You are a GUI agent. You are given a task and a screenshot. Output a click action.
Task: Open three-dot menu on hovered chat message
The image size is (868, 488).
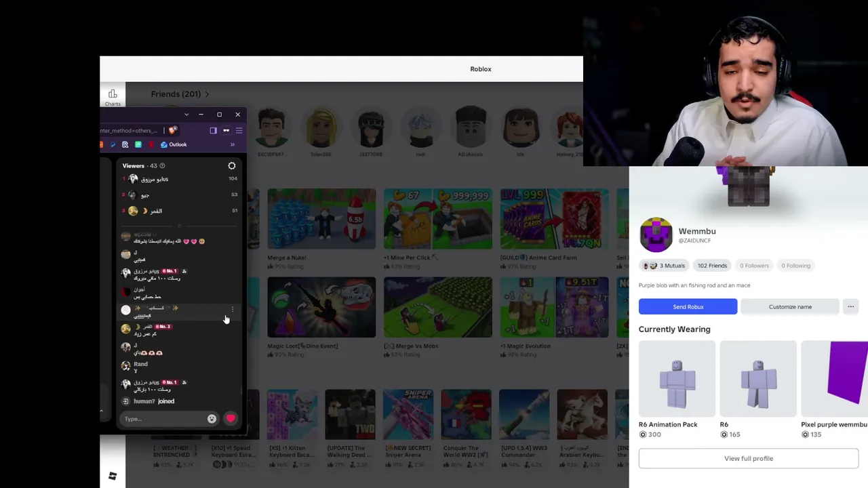[233, 310]
